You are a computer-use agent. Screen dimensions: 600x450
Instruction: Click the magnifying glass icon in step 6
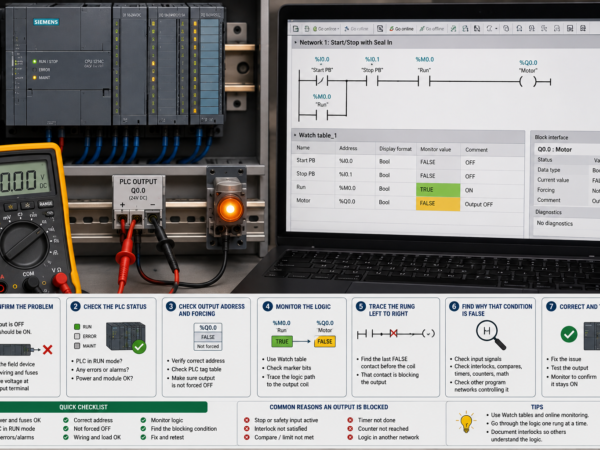click(x=491, y=335)
